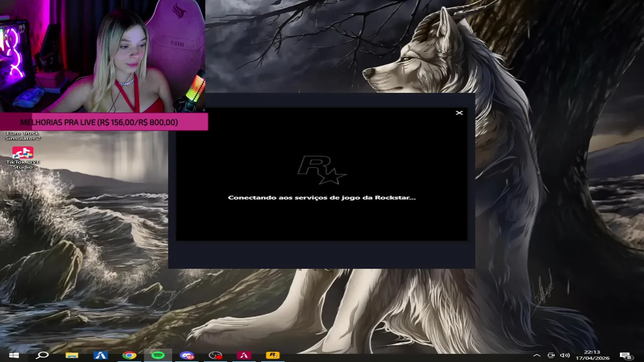Open the clock showing 22:13
Image resolution: width=644 pixels, height=362 pixels.
[x=593, y=355]
